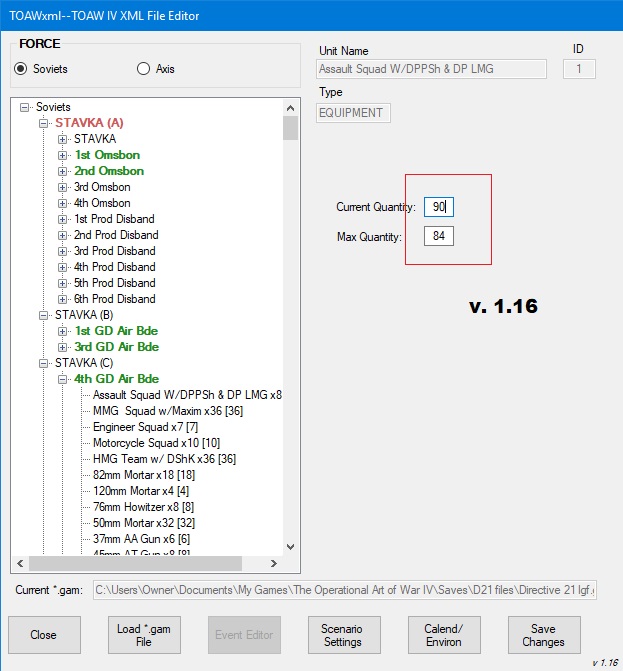Expand the 4th Omsbon unit

(x=62, y=203)
